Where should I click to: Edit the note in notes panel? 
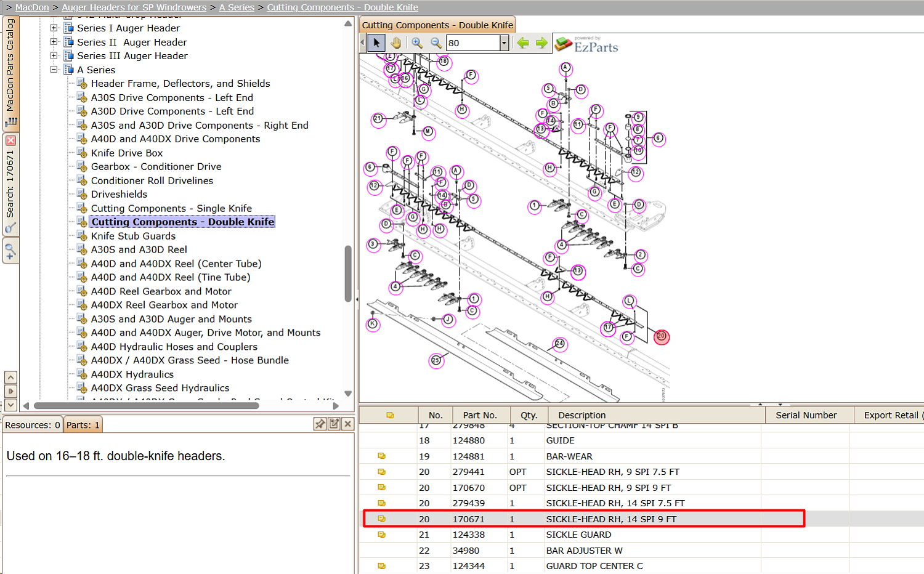[x=334, y=424]
